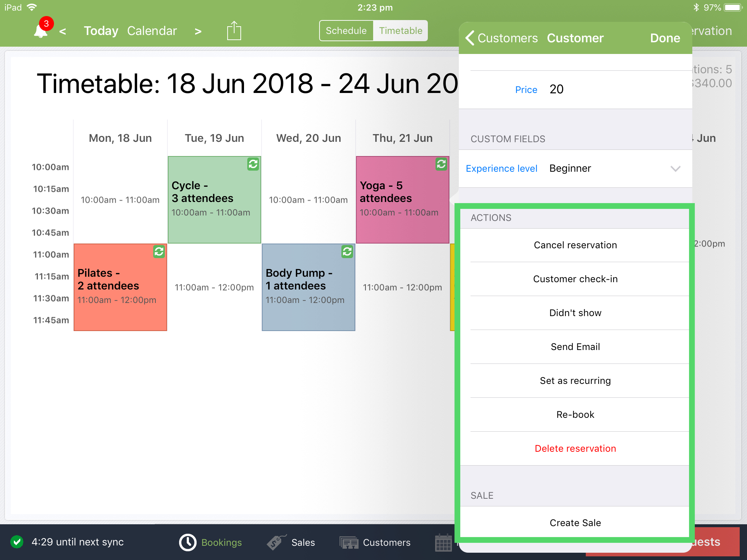The width and height of the screenshot is (747, 560).
Task: Tap the 4:29 until next sync status
Action: 78,542
